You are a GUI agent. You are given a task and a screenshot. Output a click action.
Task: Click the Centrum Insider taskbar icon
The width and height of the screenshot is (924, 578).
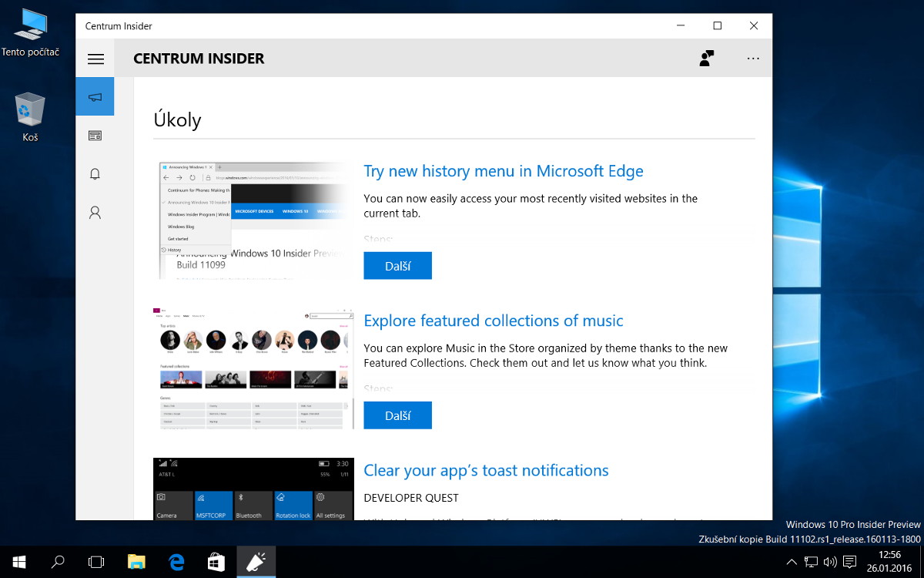(256, 562)
